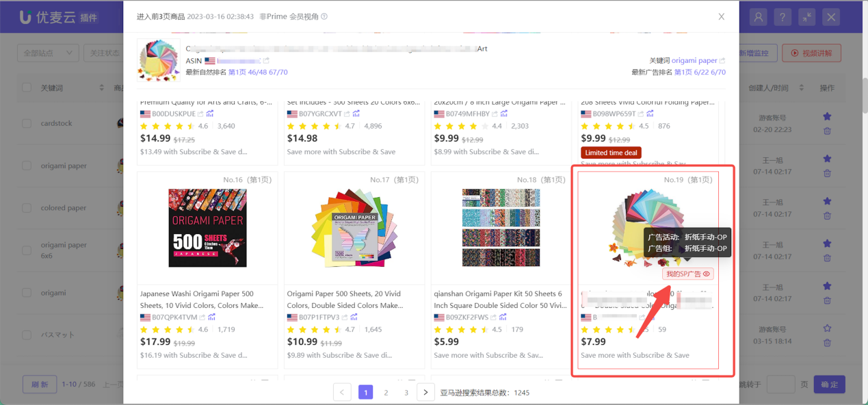
Task: Click the chart monitoring icon beside ASIN B00DUSKPUE
Action: click(207, 114)
